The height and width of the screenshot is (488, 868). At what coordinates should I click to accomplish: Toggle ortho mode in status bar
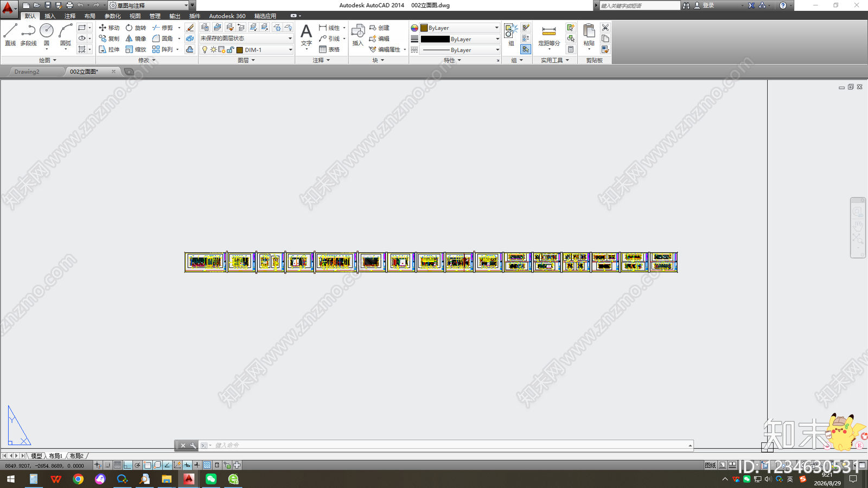[x=127, y=465]
